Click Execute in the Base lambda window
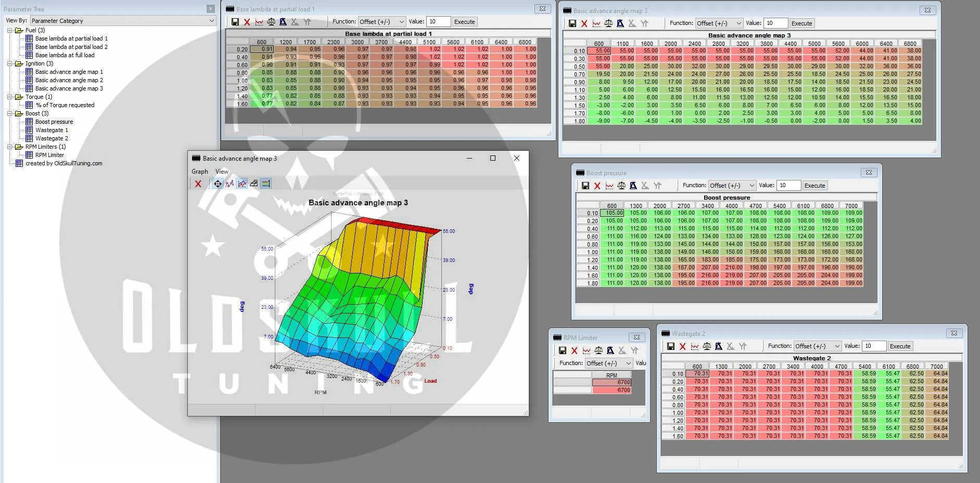This screenshot has height=483, width=980. pos(464,22)
